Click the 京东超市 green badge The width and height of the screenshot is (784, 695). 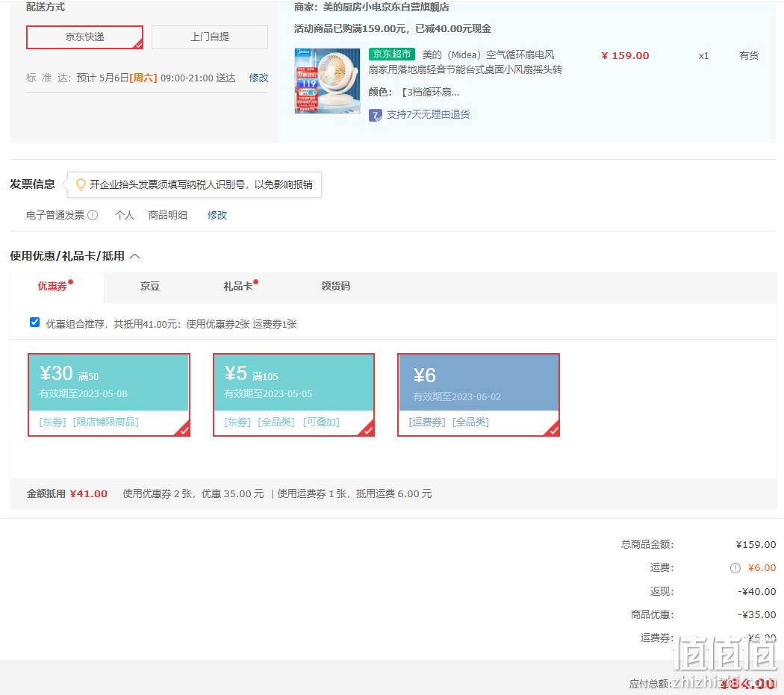[x=392, y=54]
